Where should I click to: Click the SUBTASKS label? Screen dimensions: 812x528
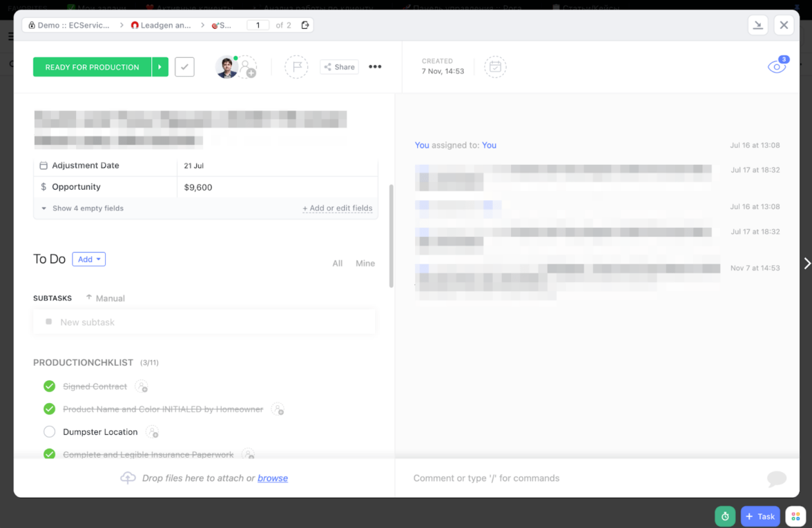tap(52, 298)
